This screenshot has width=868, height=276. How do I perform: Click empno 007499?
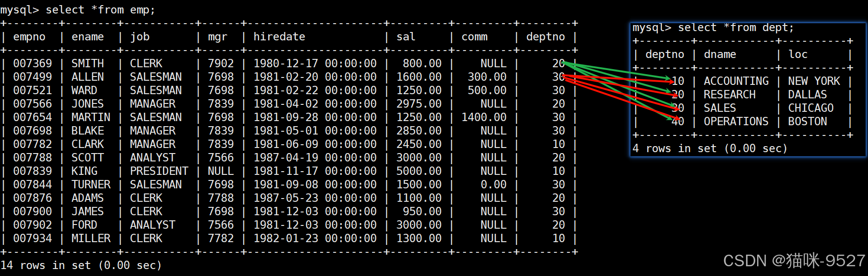(x=32, y=77)
